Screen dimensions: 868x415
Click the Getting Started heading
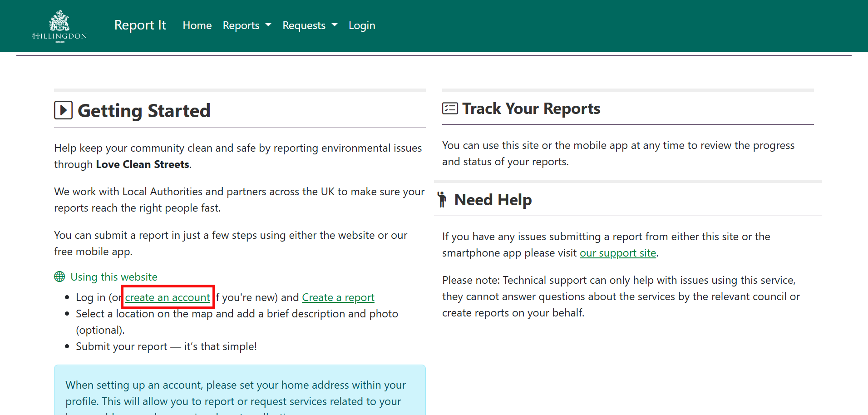(144, 110)
